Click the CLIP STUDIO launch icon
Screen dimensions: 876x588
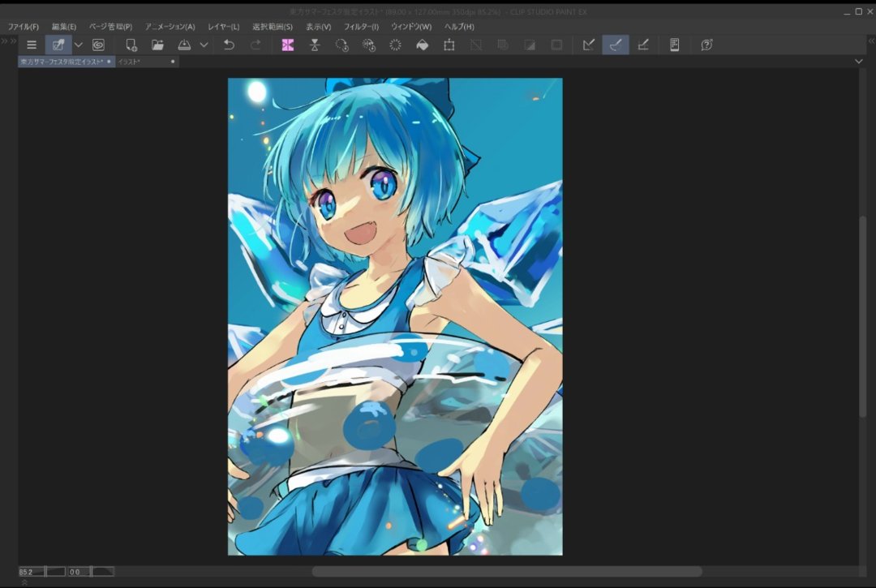coord(58,45)
